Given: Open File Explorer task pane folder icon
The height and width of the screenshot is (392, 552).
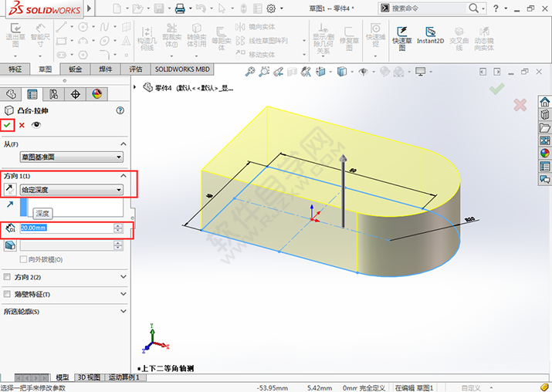Looking at the screenshot, I should [544, 127].
